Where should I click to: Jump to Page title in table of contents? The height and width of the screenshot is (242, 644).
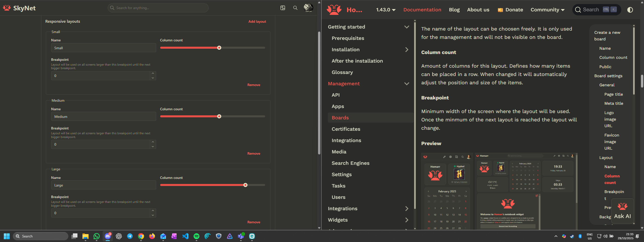pyautogui.click(x=613, y=94)
